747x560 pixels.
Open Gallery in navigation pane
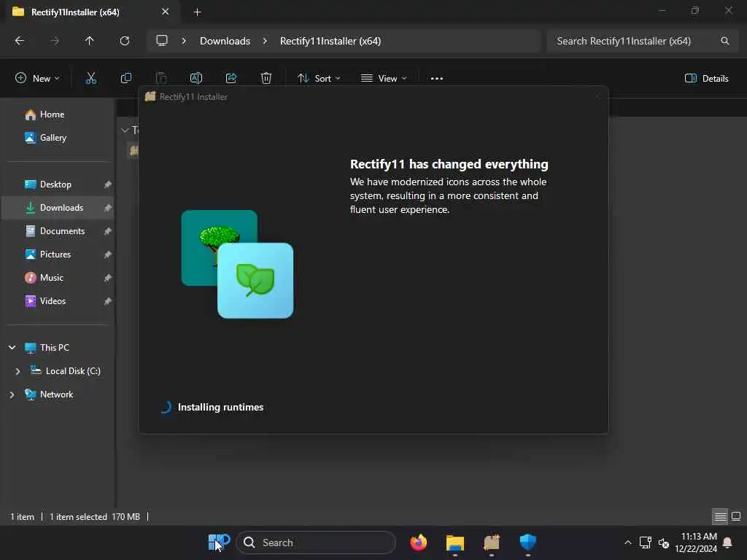pos(53,138)
